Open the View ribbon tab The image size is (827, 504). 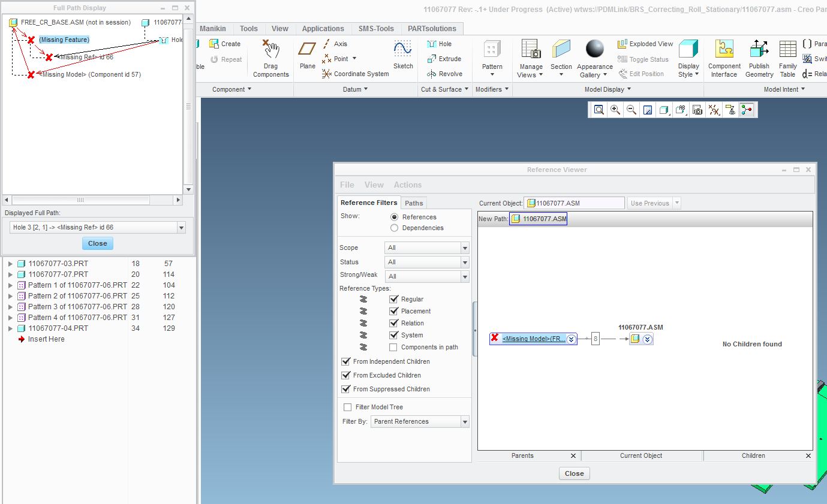point(280,28)
